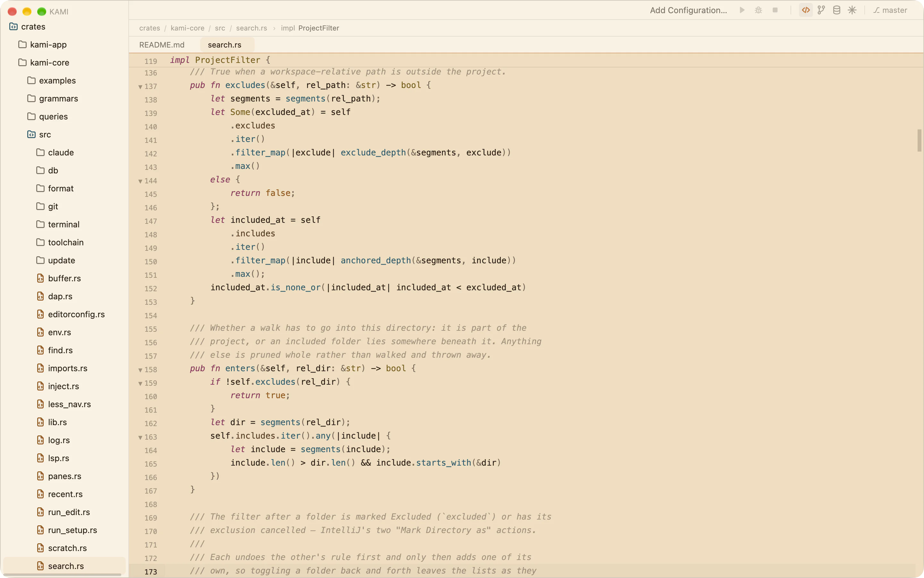Click the sidebar horizontal scrollbar
Screen dimensions: 924x578
(63, 574)
